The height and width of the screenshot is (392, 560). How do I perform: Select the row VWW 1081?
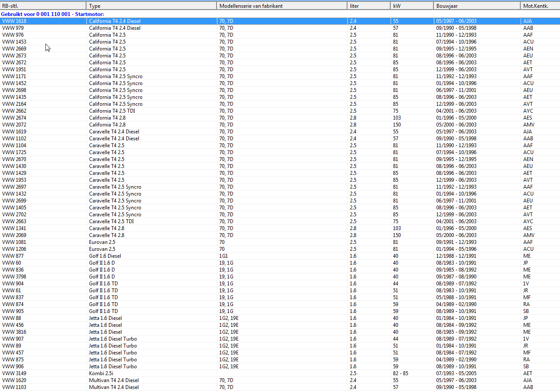pos(280,242)
